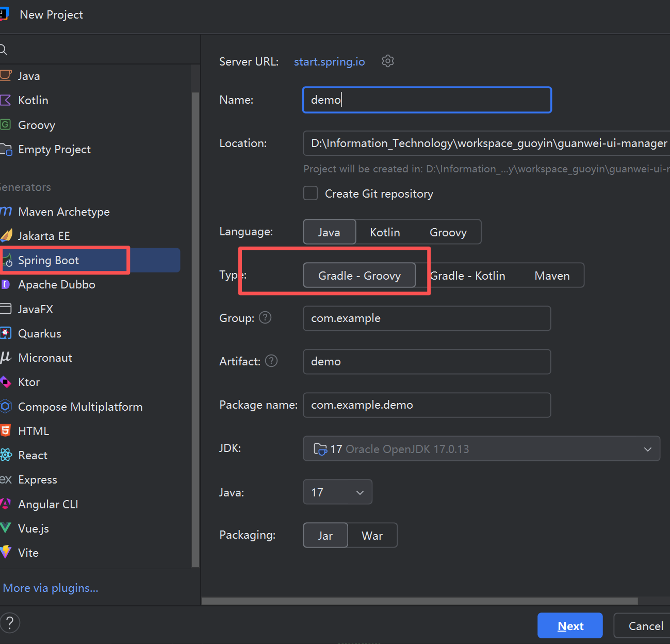Click the HTML5 shield icon

5,430
